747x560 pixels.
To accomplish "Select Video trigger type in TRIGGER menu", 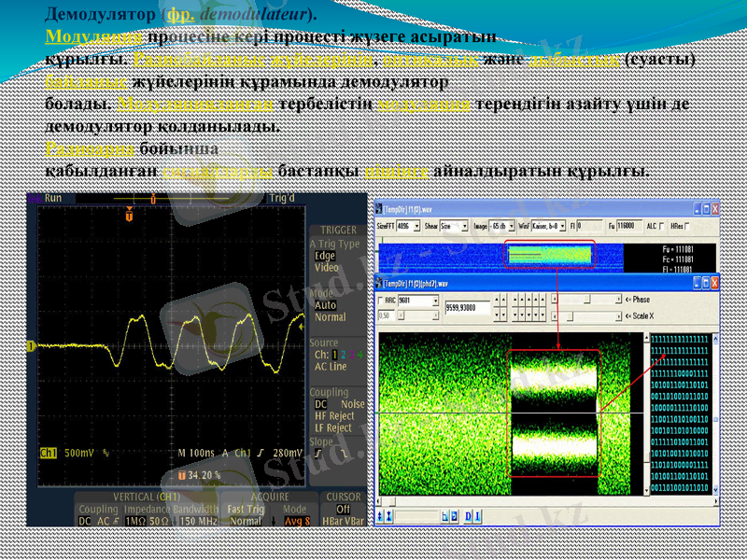I will [x=327, y=267].
